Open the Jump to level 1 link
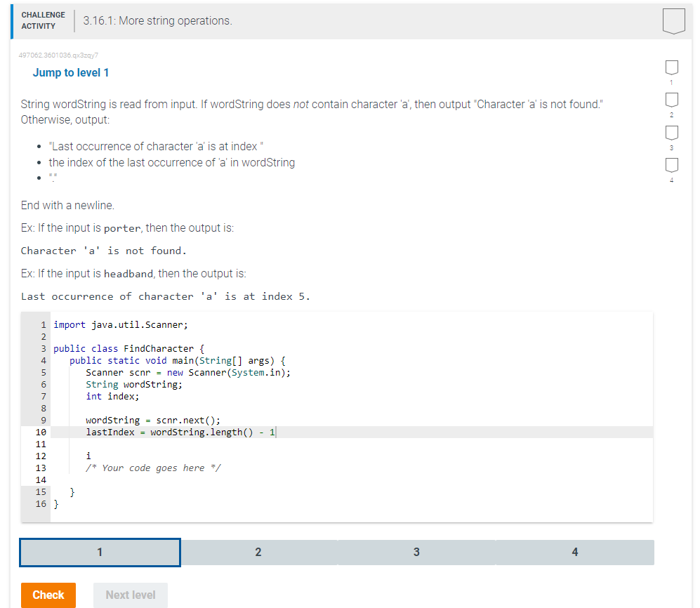The image size is (700, 608). coord(71,72)
